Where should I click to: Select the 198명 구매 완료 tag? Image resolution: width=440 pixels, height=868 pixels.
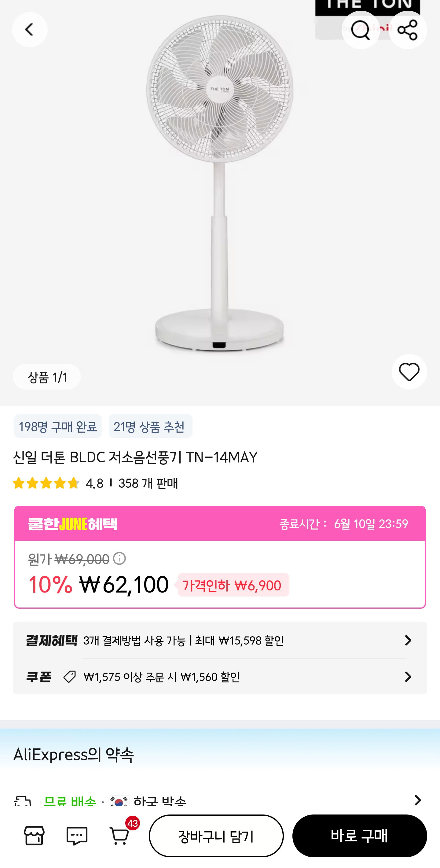coord(57,426)
